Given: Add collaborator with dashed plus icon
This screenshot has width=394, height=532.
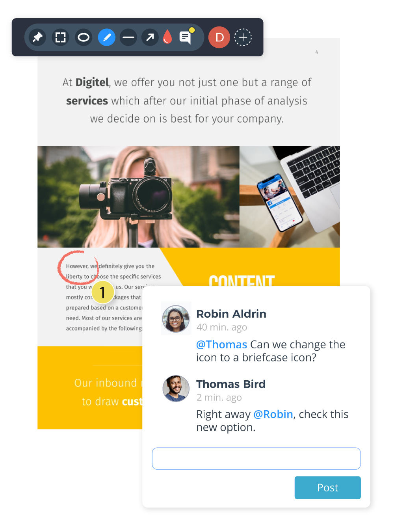Looking at the screenshot, I should tap(243, 37).
